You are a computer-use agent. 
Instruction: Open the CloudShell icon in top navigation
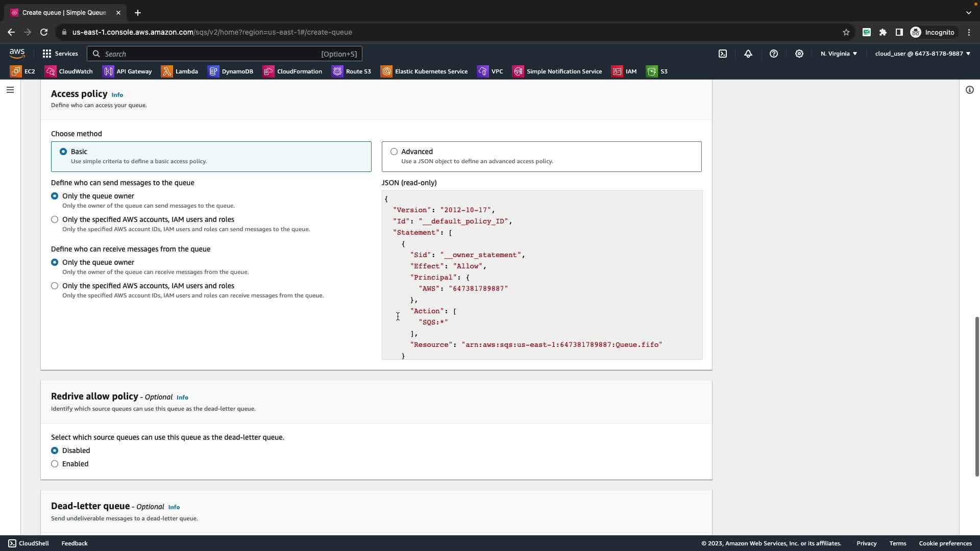[723, 54]
